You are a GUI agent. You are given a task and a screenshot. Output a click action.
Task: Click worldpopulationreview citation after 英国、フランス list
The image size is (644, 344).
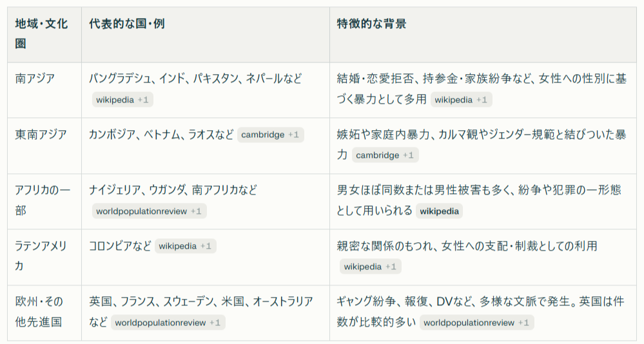[168, 323]
